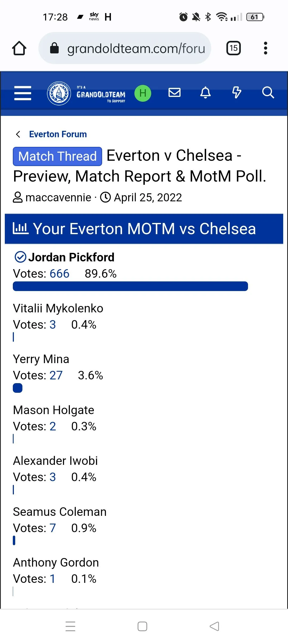The width and height of the screenshot is (288, 644).
Task: Open maccavennie's profile link
Action: coord(58,198)
